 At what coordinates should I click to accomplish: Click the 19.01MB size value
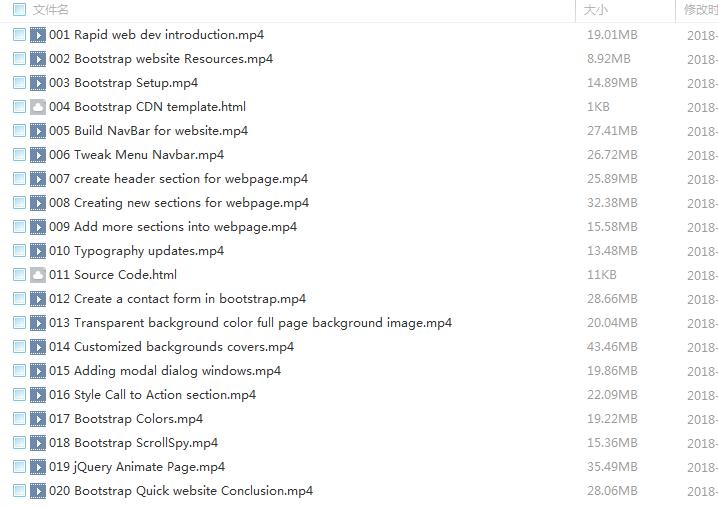[x=612, y=35]
